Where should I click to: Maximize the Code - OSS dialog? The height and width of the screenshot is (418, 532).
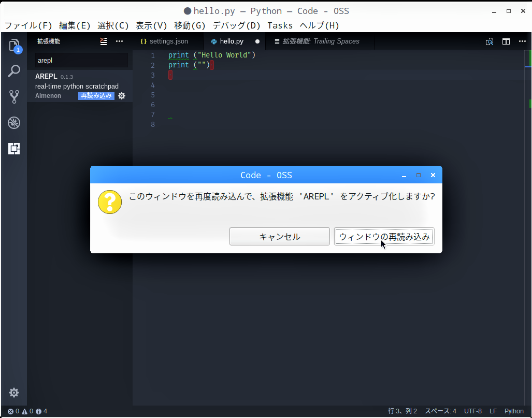(x=419, y=175)
